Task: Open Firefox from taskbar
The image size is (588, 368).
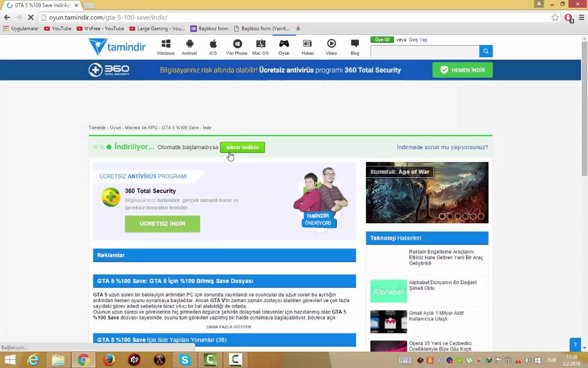Action: coord(109,360)
